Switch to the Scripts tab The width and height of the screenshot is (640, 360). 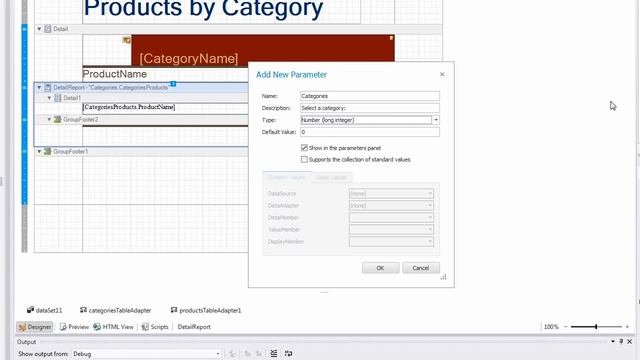pyautogui.click(x=155, y=327)
